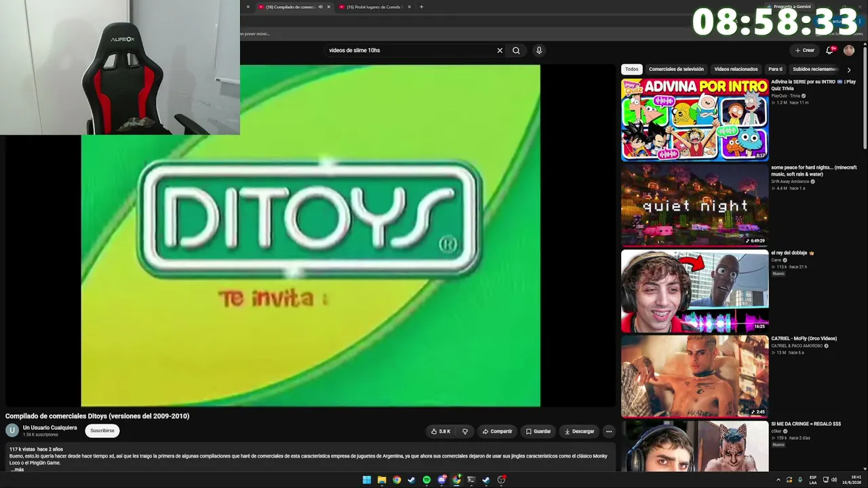Screen dimensions: 868x488
Task: Open the PlayQuiz - Trivia channel name
Action: click(785, 96)
